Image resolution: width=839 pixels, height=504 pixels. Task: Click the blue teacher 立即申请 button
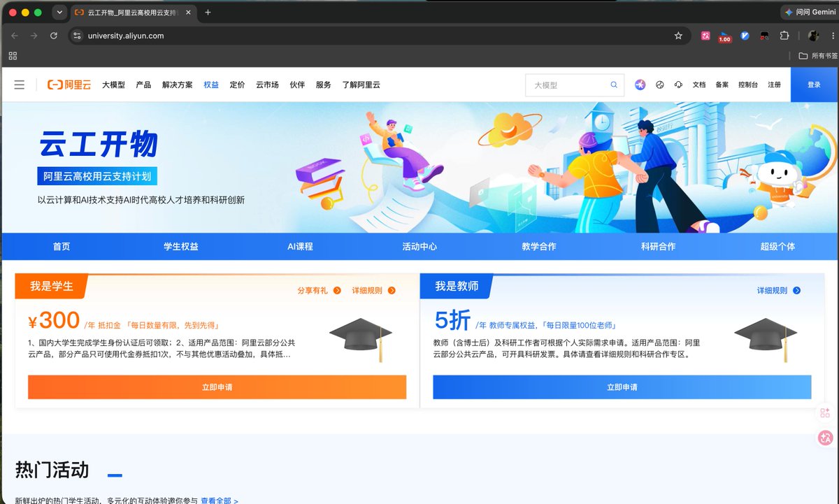tap(622, 387)
